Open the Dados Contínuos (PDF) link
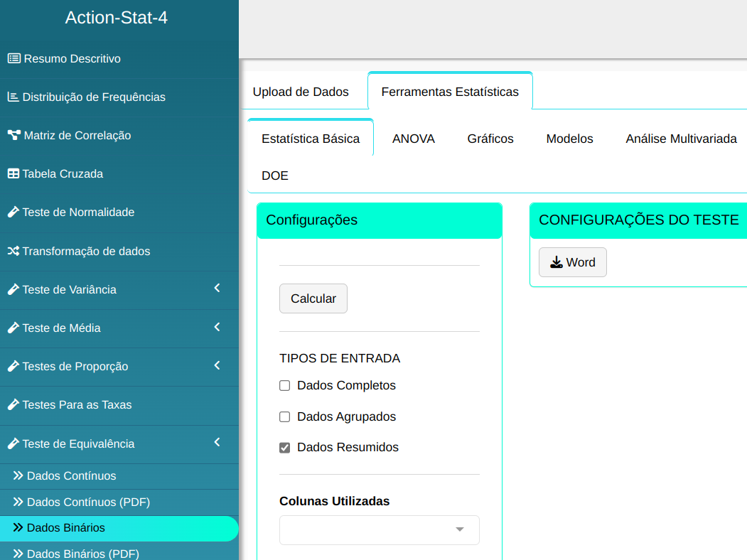 88,502
